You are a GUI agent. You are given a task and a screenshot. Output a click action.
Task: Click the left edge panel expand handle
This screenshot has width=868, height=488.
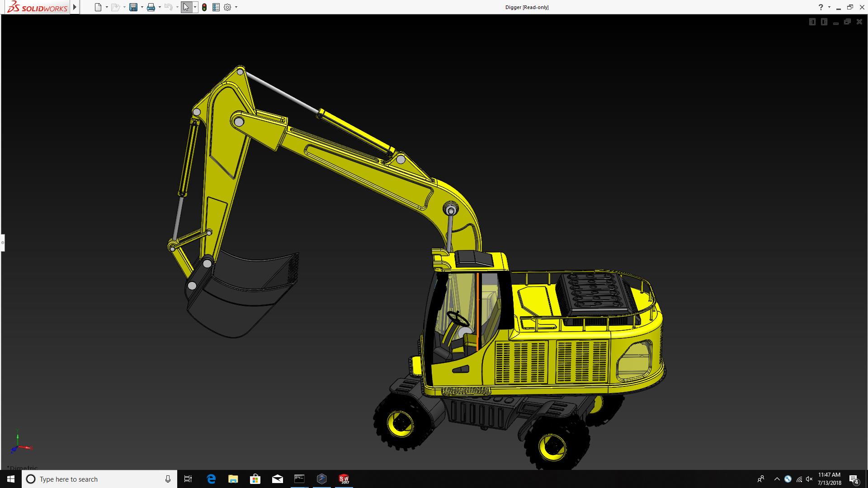(x=2, y=243)
